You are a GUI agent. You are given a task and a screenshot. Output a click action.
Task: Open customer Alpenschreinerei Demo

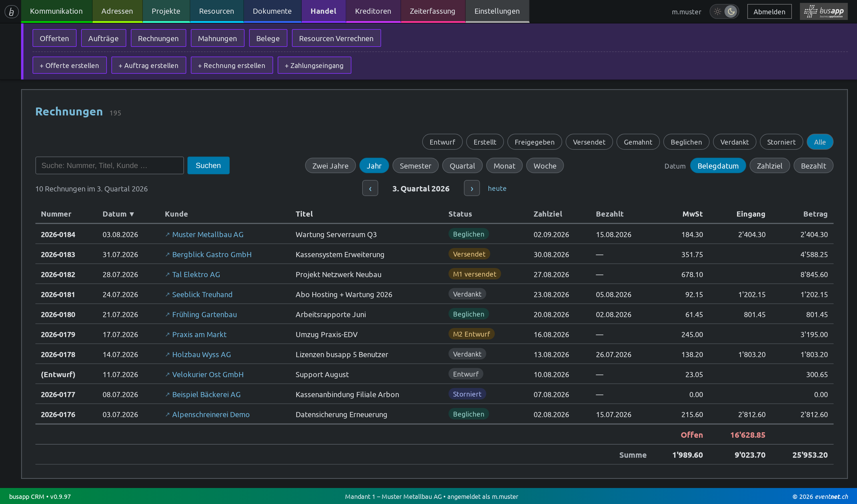coord(211,415)
